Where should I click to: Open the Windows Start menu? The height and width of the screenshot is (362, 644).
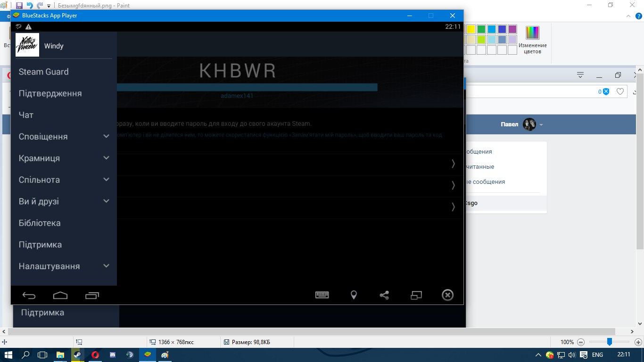8,355
